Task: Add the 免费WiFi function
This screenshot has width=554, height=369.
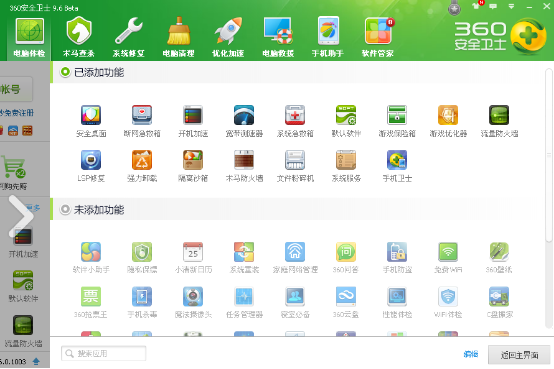Action: (448, 252)
